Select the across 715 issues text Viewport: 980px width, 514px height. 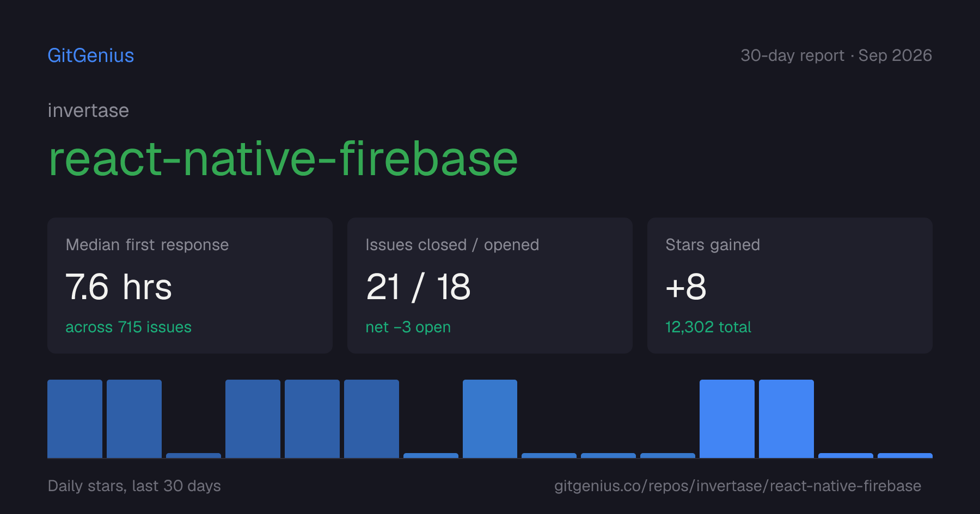click(x=128, y=327)
